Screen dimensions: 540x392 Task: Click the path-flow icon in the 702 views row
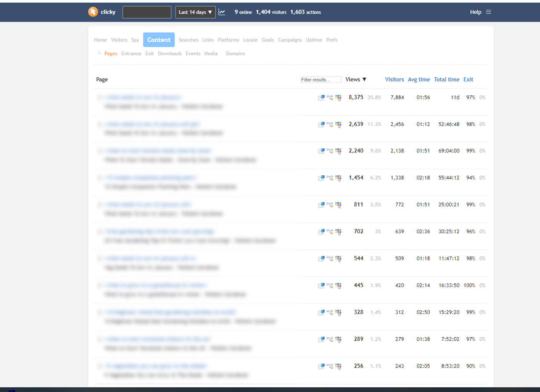click(330, 232)
